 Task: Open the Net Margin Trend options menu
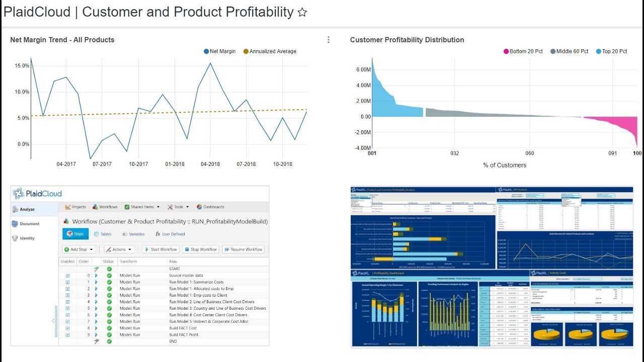pos(329,40)
